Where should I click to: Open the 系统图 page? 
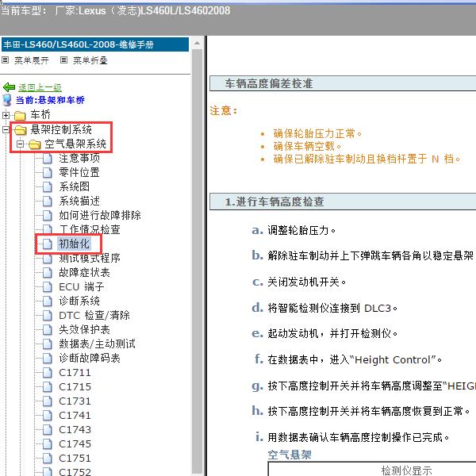point(74,186)
